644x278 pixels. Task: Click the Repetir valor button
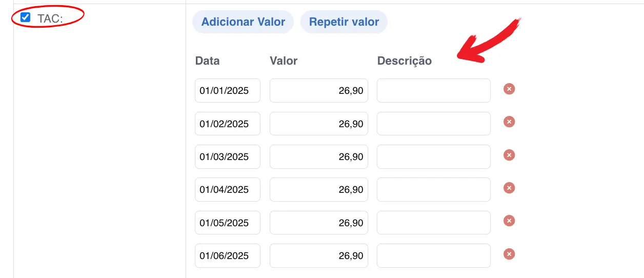click(344, 22)
